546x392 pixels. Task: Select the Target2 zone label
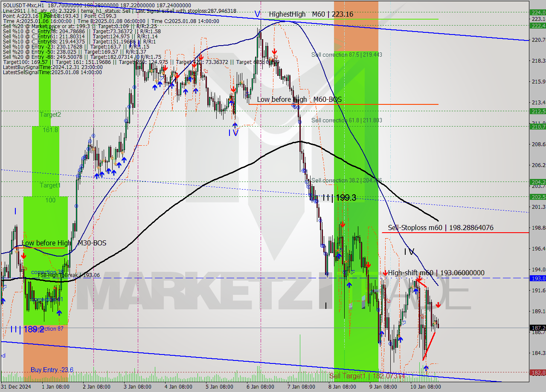pyautogui.click(x=50, y=115)
